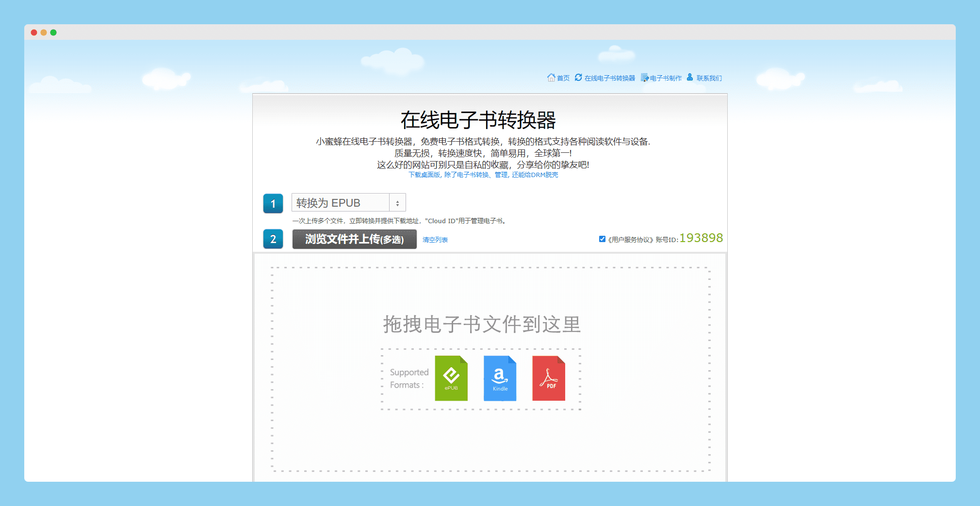Click the green traffic light button
This screenshot has height=506, width=980.
[x=53, y=32]
